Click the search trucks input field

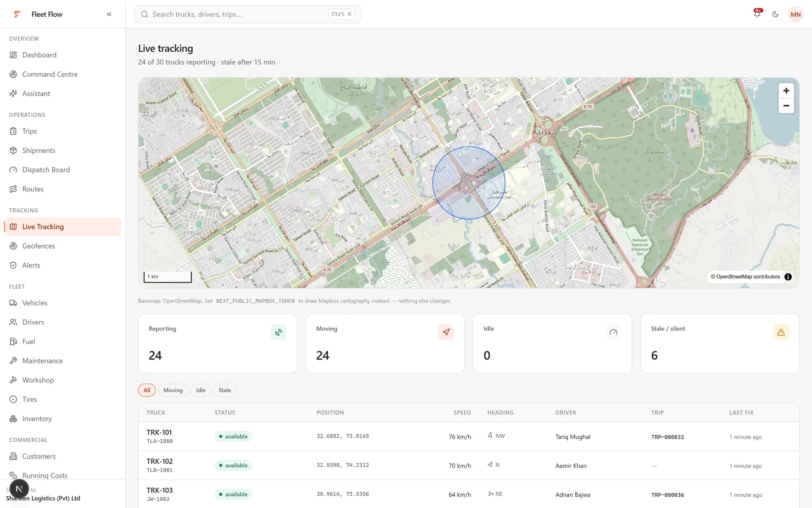[247, 14]
